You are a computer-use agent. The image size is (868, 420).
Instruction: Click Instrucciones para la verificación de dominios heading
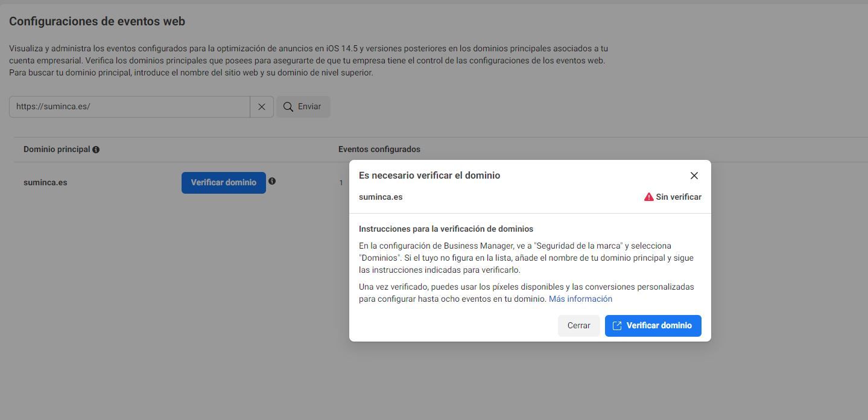pos(446,229)
